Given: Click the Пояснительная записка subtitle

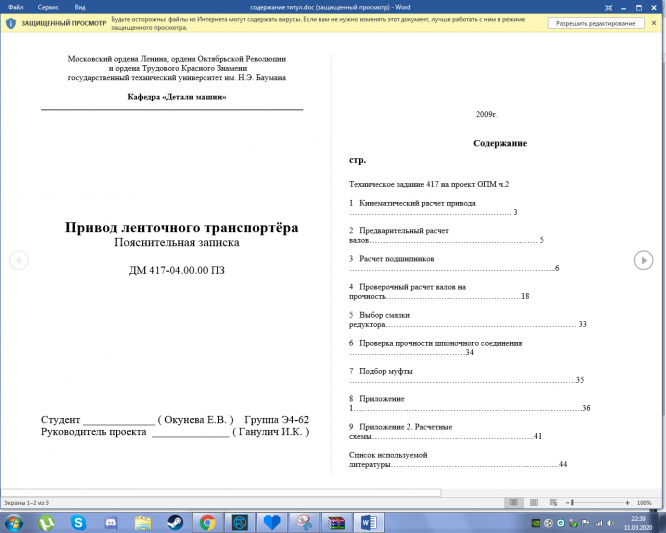Looking at the screenshot, I should 177,243.
